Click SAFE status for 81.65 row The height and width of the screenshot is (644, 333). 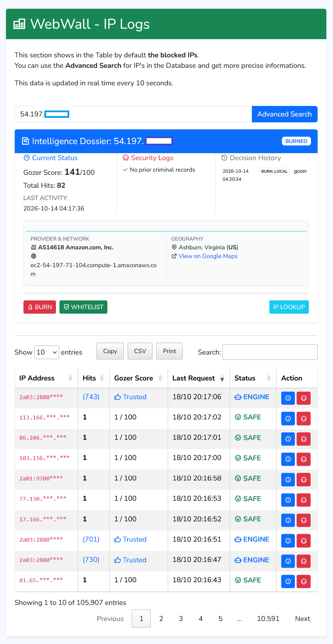pos(248,580)
